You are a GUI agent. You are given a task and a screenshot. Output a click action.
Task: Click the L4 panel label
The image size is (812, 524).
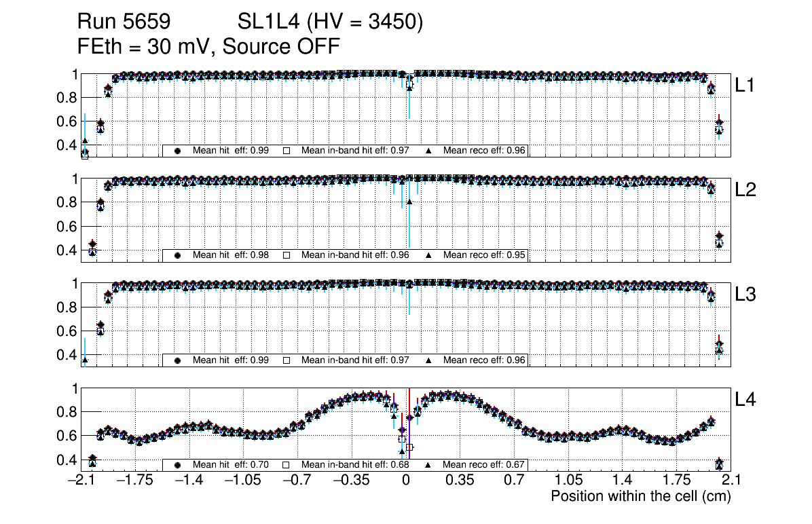click(745, 400)
